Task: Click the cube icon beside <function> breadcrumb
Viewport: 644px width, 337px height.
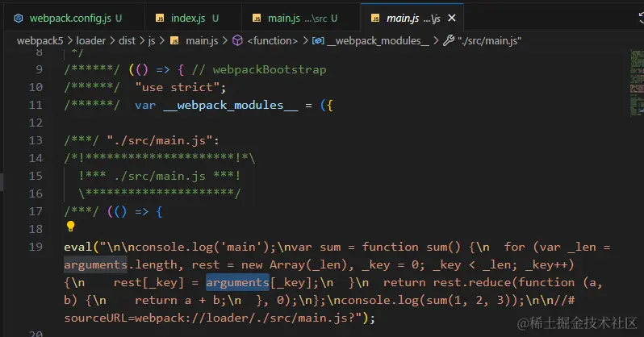Action: (237, 40)
